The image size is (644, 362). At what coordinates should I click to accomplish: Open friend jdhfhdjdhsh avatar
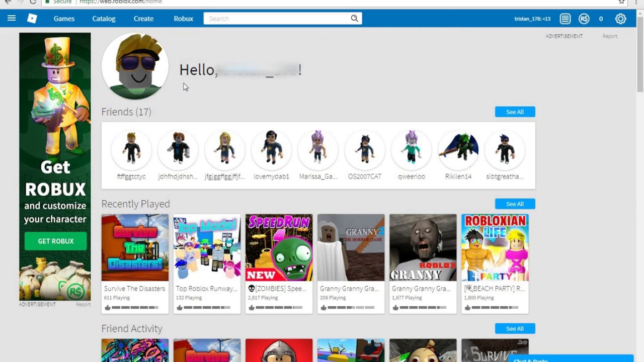point(178,149)
